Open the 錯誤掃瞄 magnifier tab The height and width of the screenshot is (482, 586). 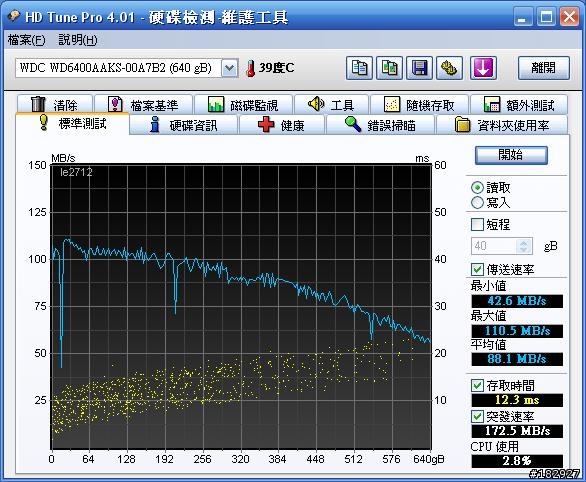click(380, 125)
